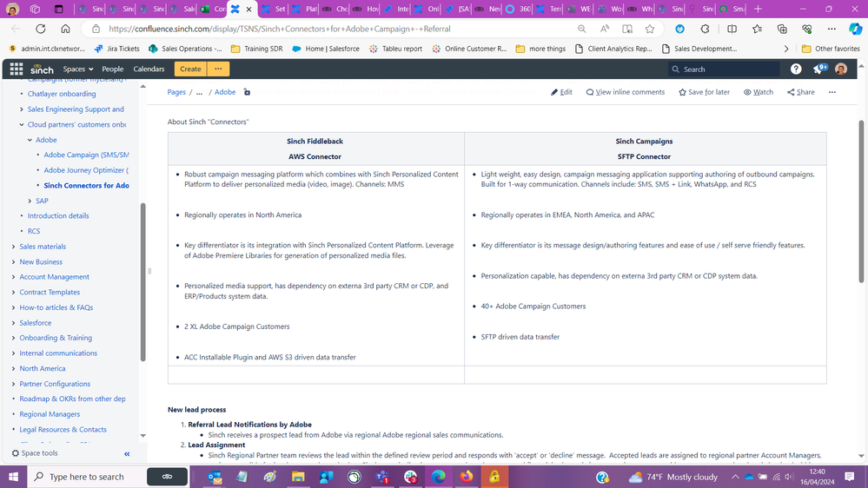Toggle Watch on this page
Screen dimensions: 868x488
[x=759, y=92]
